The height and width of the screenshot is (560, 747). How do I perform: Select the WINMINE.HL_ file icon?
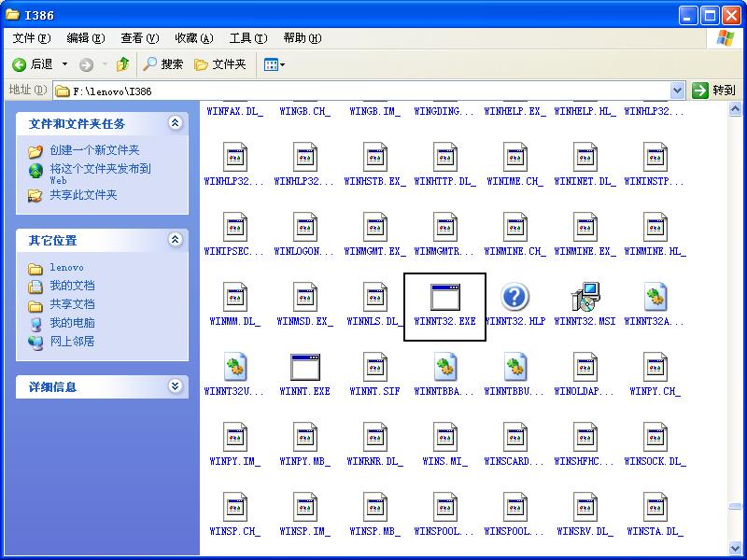655,227
